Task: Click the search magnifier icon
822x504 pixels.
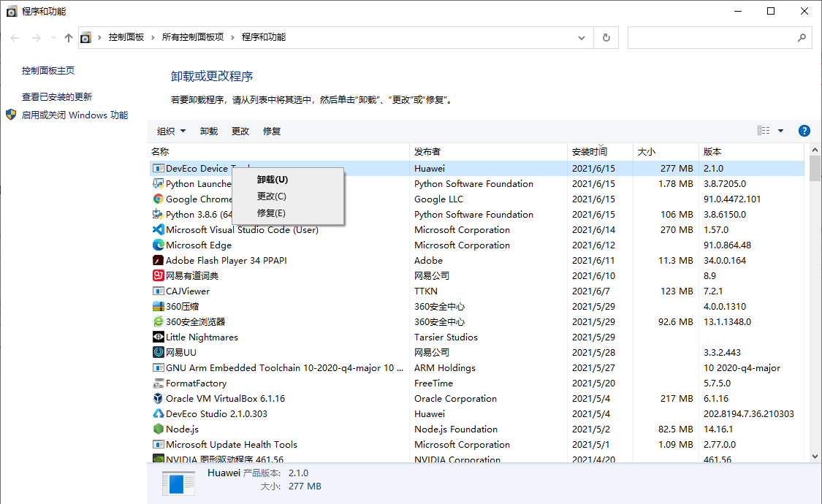Action: tap(802, 38)
